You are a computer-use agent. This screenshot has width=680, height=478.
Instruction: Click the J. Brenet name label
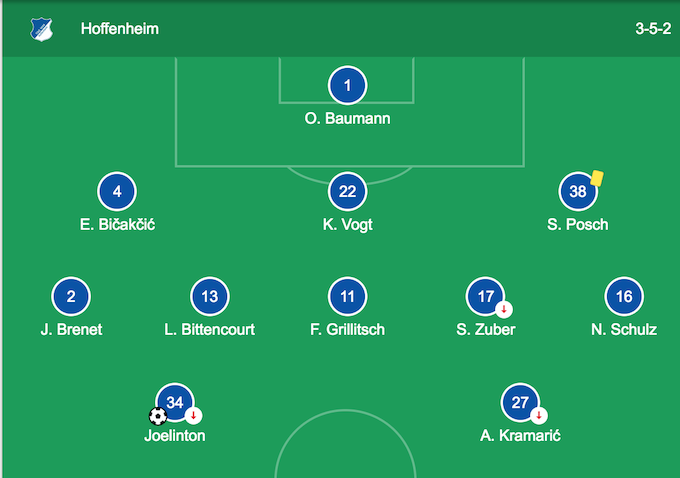71,329
